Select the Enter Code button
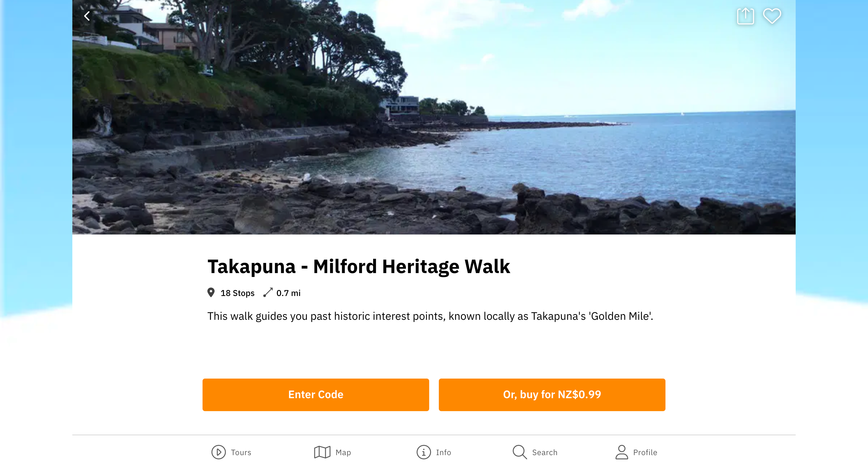The width and height of the screenshot is (868, 469). pyautogui.click(x=316, y=395)
